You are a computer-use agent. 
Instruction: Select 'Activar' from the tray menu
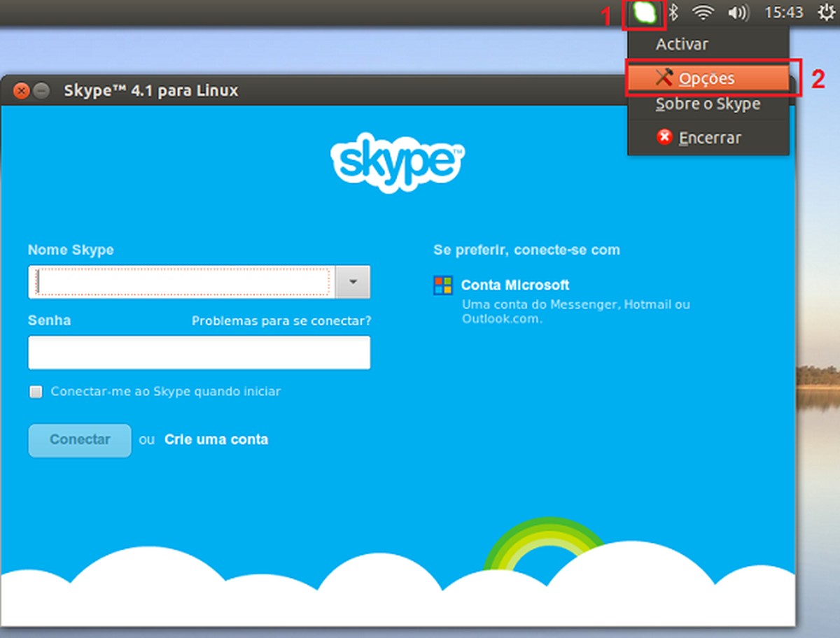tap(681, 43)
